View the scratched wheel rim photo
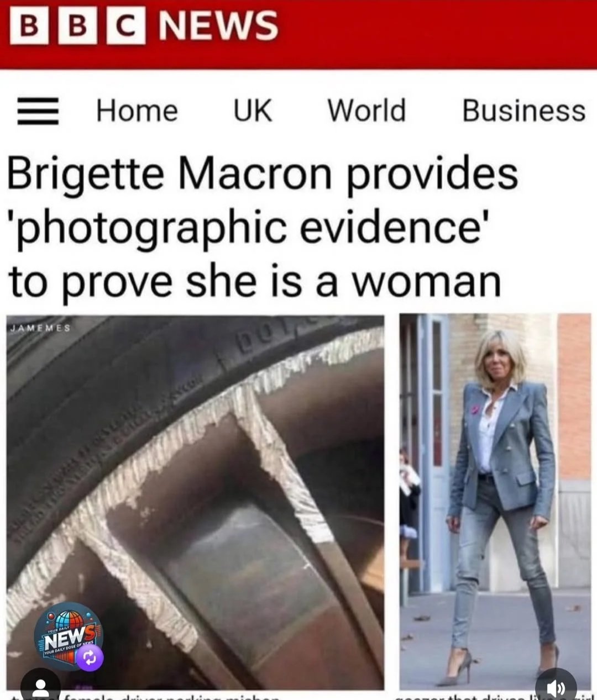 [x=196, y=502]
